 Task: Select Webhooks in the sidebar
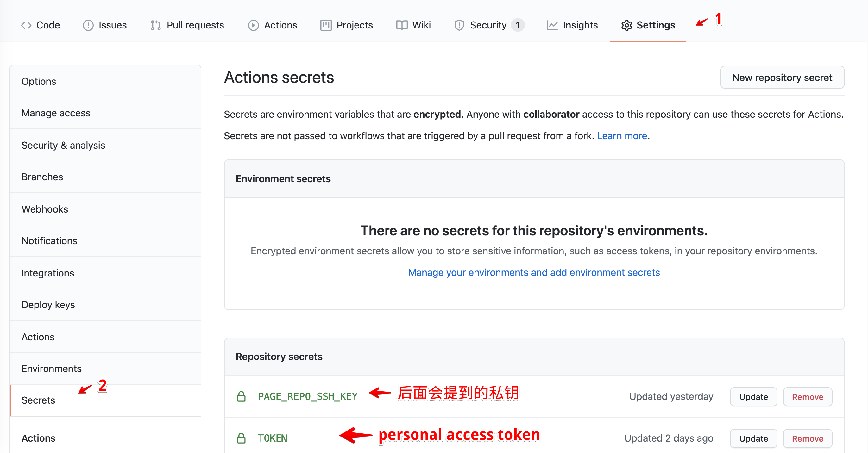click(x=45, y=209)
